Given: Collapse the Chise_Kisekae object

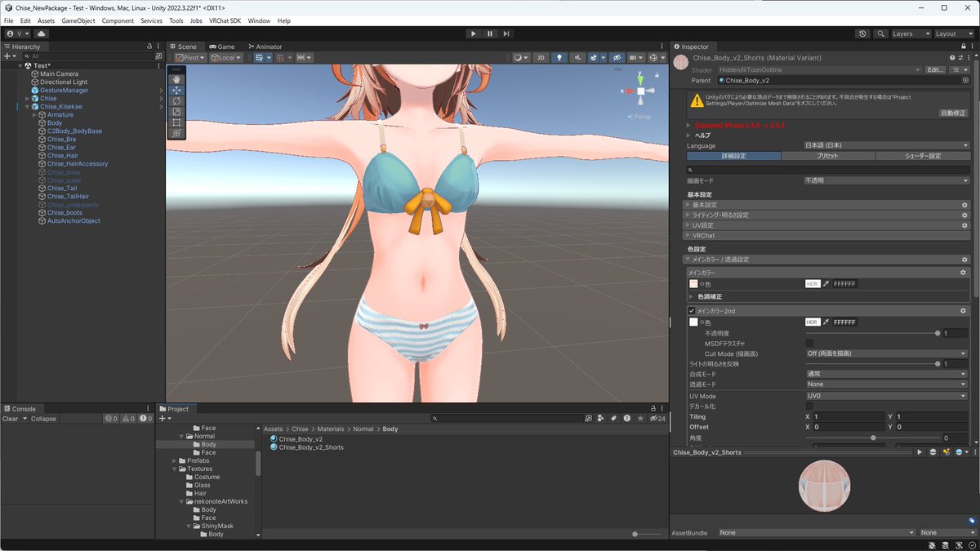Looking at the screenshot, I should [x=28, y=107].
